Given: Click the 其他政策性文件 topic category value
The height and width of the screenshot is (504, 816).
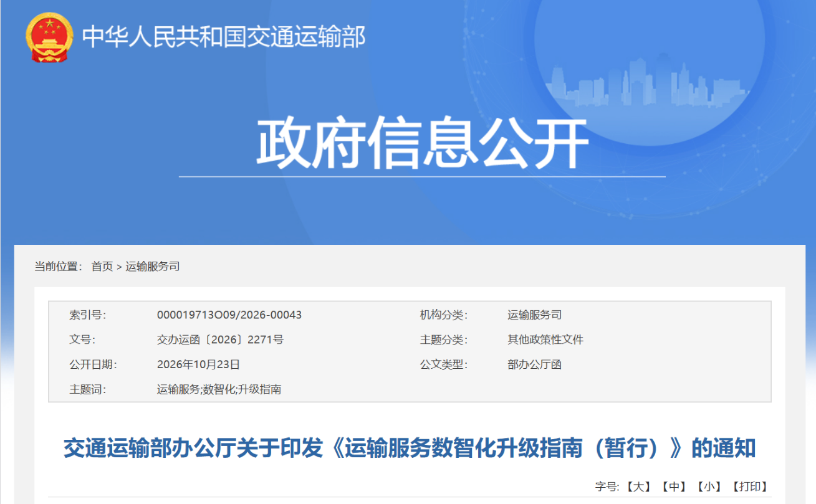Looking at the screenshot, I should (x=545, y=340).
